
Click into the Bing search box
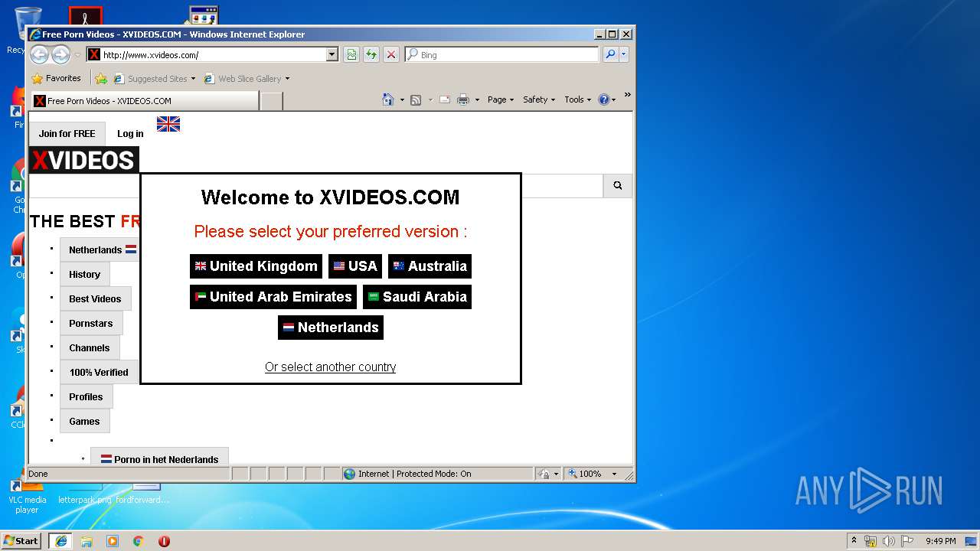point(502,54)
